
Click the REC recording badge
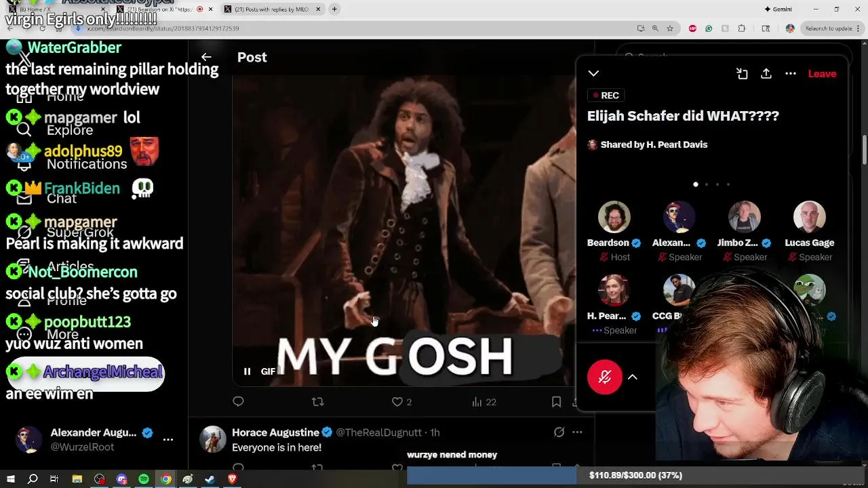(x=606, y=96)
